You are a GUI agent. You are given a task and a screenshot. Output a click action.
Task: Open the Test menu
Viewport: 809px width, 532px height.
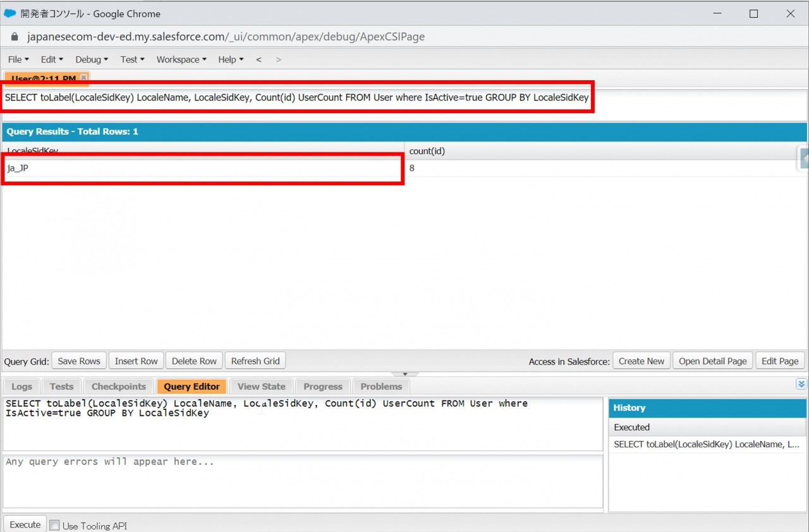click(x=132, y=59)
